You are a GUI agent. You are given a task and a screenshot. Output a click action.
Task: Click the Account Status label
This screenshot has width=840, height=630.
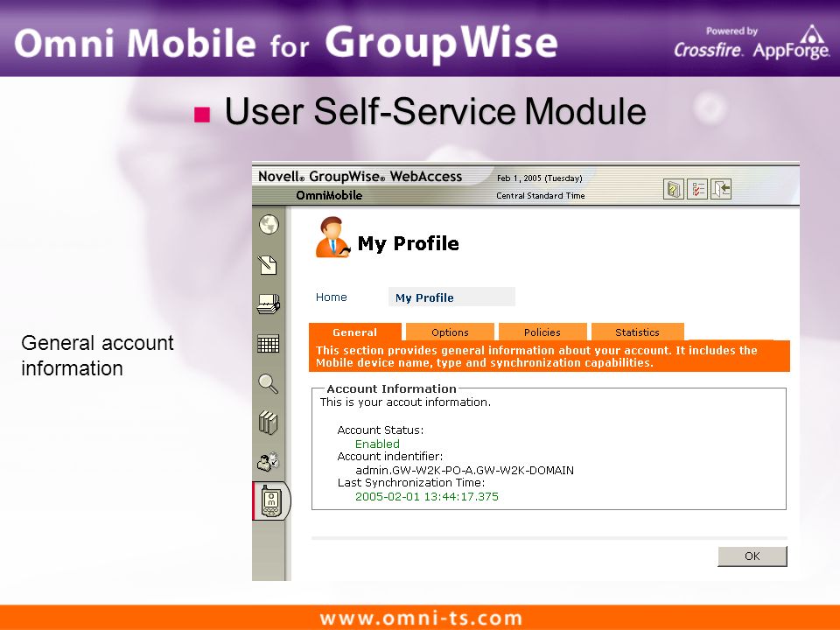click(x=381, y=430)
